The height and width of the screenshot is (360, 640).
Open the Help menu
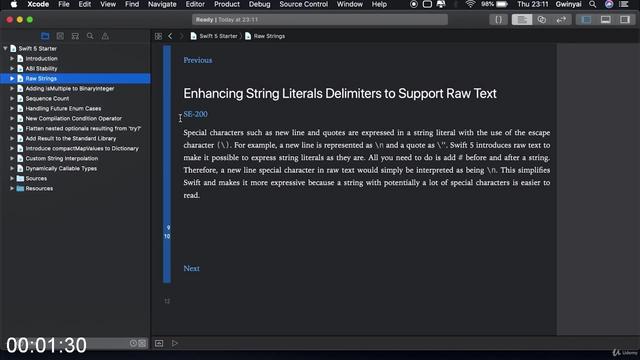(379, 4)
